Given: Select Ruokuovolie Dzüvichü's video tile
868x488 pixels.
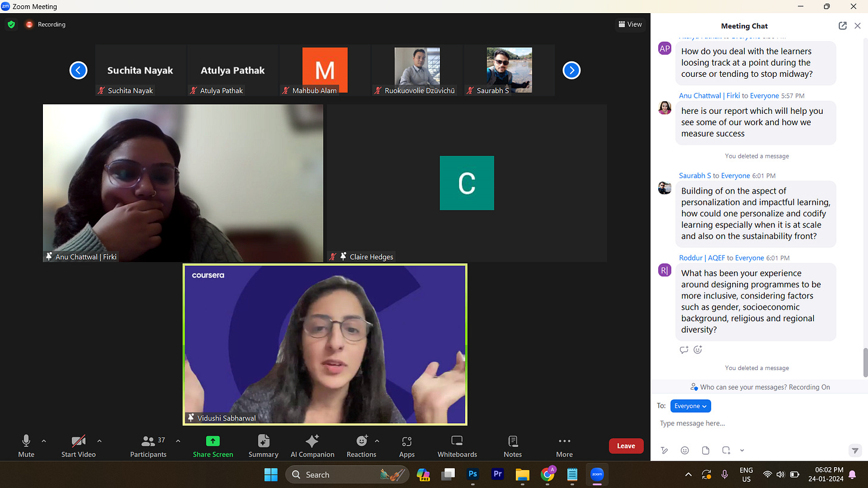Looking at the screenshot, I should click(417, 70).
